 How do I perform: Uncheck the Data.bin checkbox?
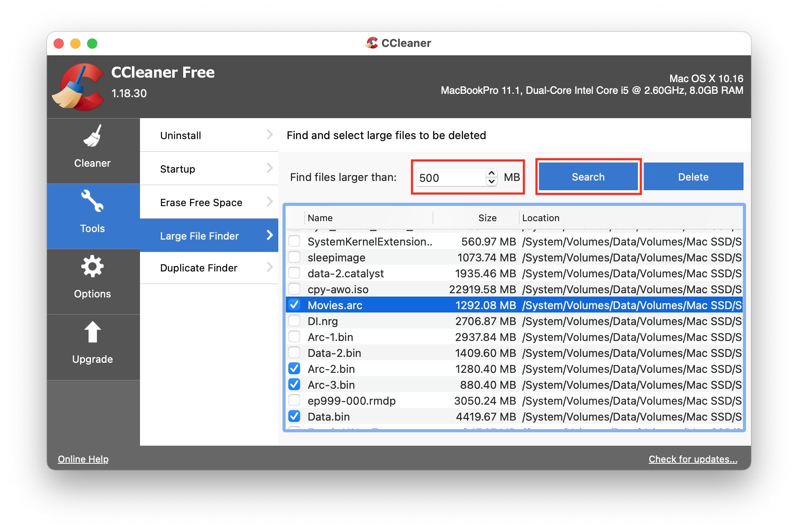[x=295, y=416]
